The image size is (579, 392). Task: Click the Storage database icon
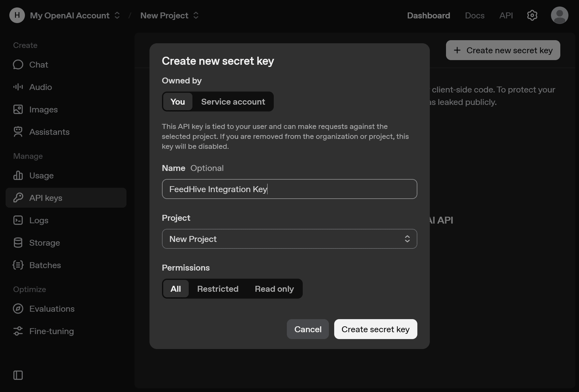click(18, 243)
